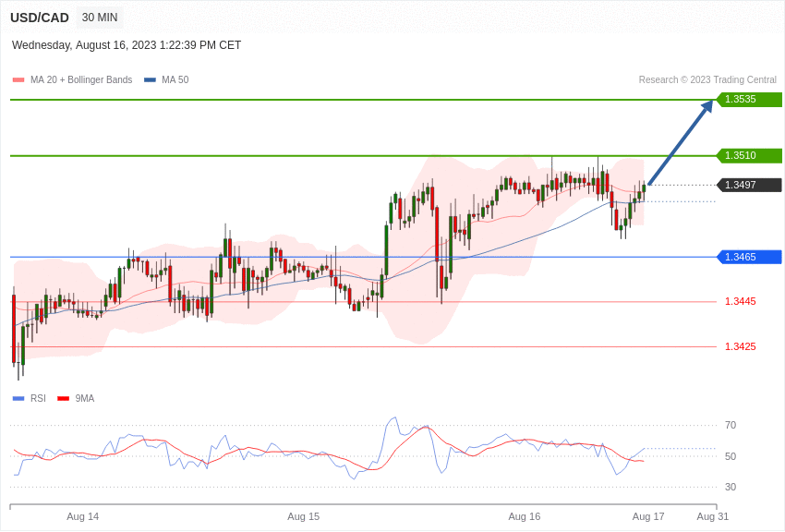Click the MA 20 + Bollinger Bands legend label
This screenshot has width=785, height=532.
[81, 80]
